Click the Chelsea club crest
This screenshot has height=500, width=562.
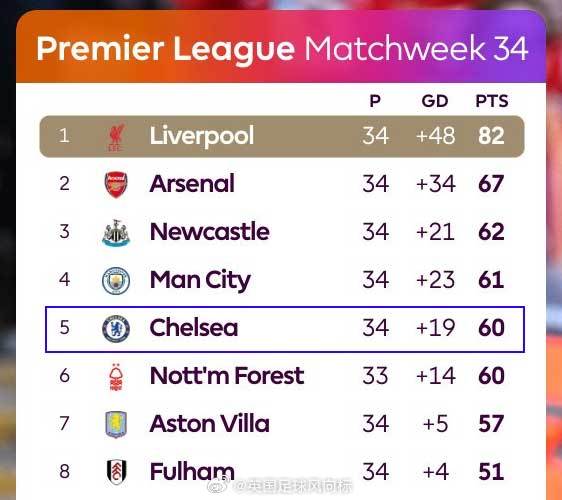pyautogui.click(x=116, y=329)
